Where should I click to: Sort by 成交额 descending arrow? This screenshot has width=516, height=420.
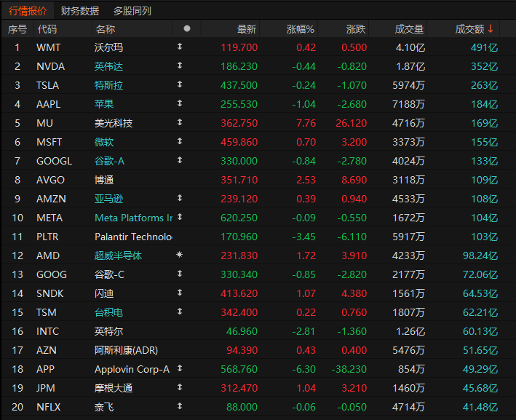coord(491,29)
